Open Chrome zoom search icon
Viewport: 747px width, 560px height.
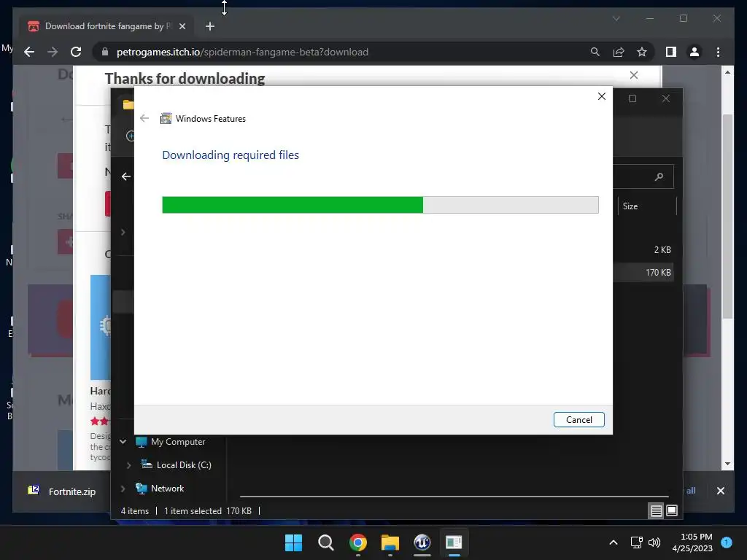(595, 52)
